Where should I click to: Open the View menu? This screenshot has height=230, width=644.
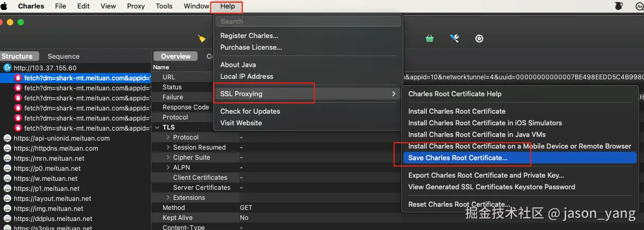[108, 6]
